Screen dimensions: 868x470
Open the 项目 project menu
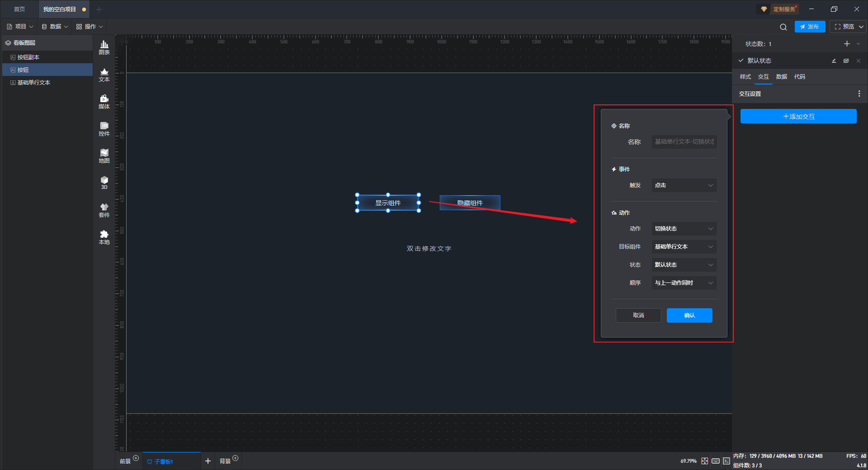(x=20, y=27)
